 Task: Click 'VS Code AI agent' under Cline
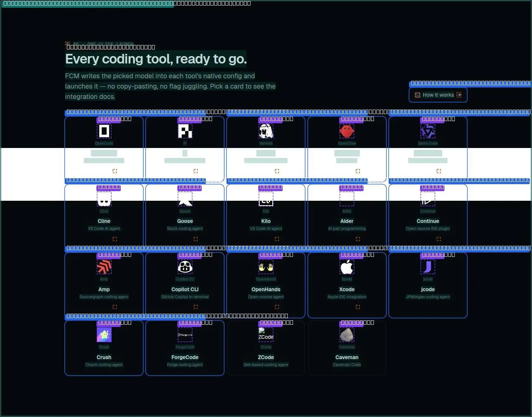coord(104,229)
